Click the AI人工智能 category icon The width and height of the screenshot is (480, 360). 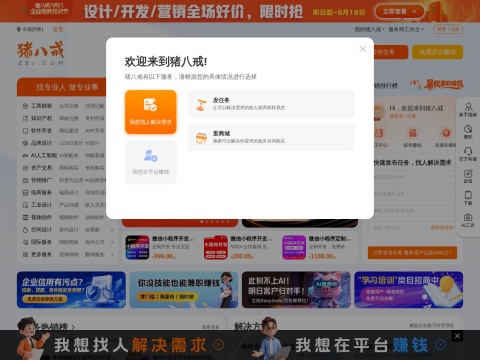coord(25,155)
